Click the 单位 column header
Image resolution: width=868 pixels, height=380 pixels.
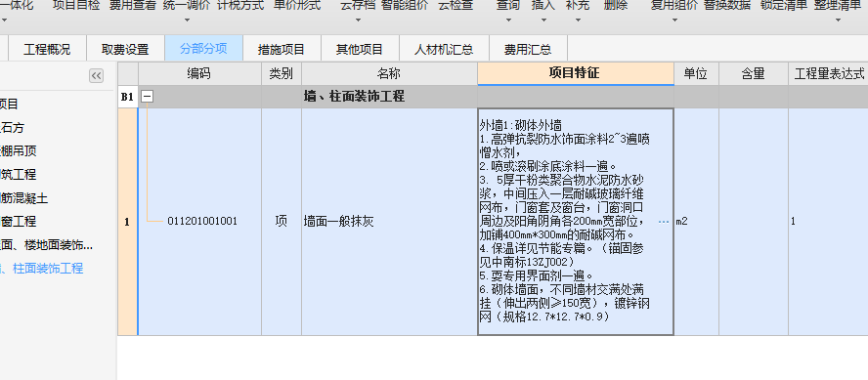[x=696, y=73]
